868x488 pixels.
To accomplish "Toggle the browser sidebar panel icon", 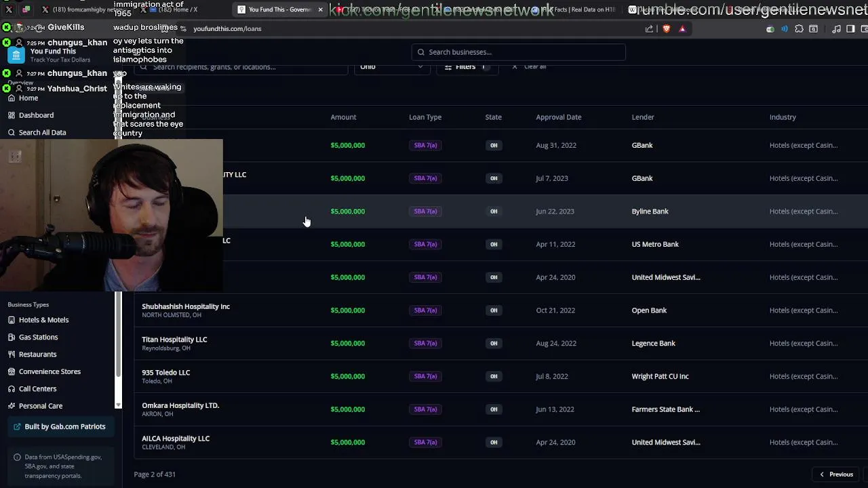I will 850,29.
